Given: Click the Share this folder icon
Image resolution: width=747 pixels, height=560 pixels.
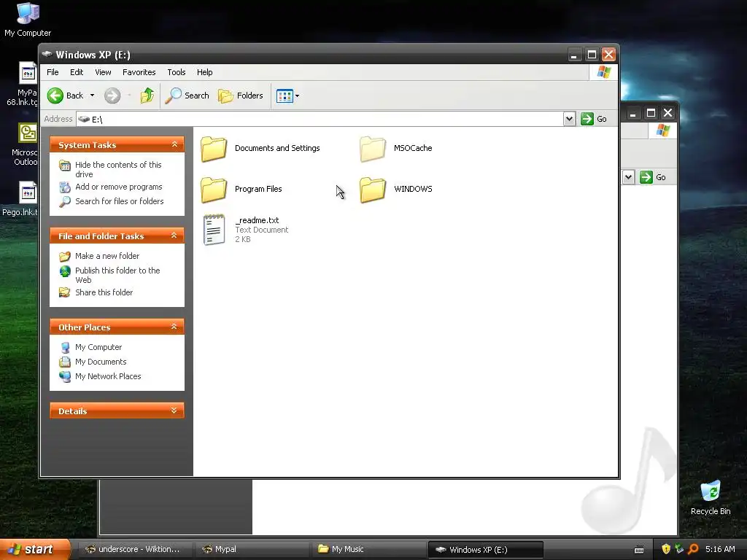Looking at the screenshot, I should coord(65,292).
